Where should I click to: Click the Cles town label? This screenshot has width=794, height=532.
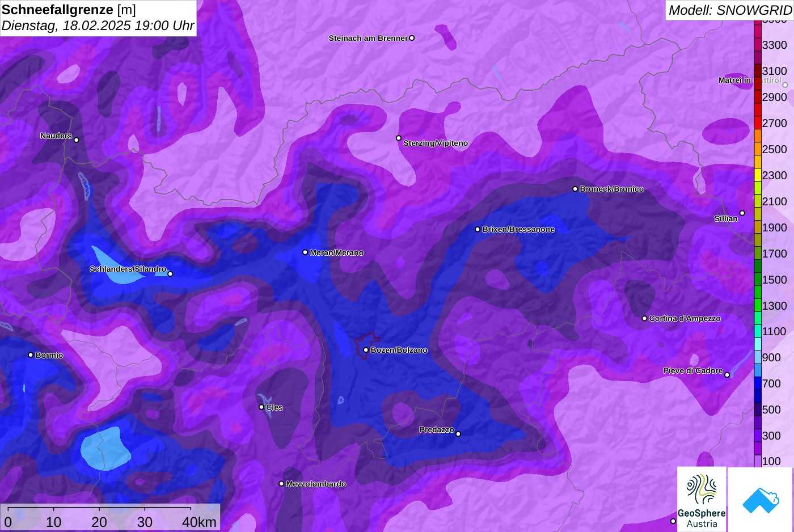click(274, 407)
